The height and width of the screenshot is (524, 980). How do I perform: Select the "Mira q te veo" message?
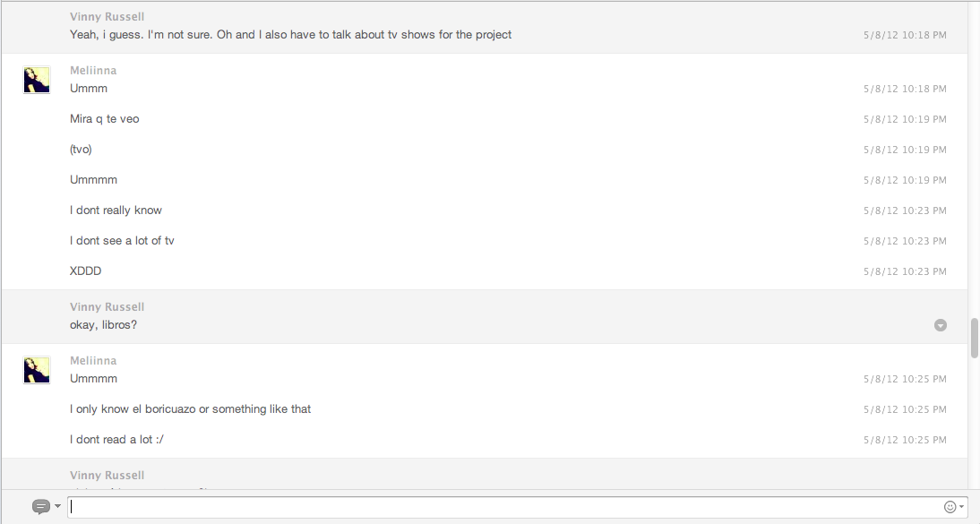click(105, 119)
